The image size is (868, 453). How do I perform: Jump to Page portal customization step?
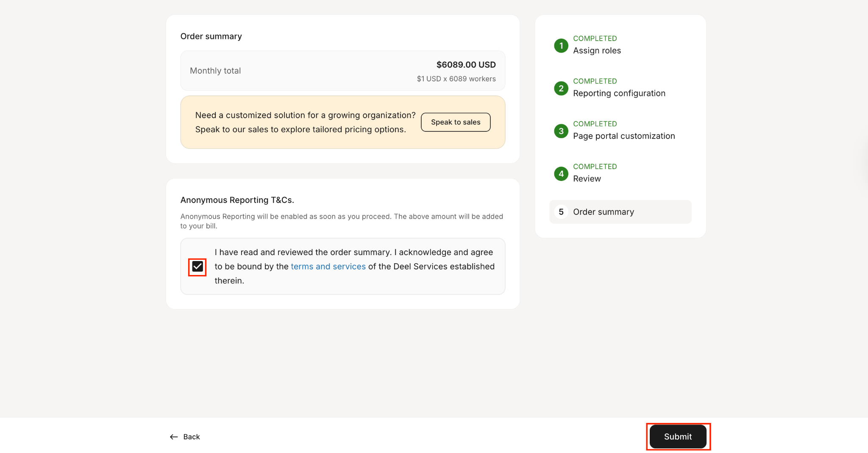pyautogui.click(x=623, y=136)
